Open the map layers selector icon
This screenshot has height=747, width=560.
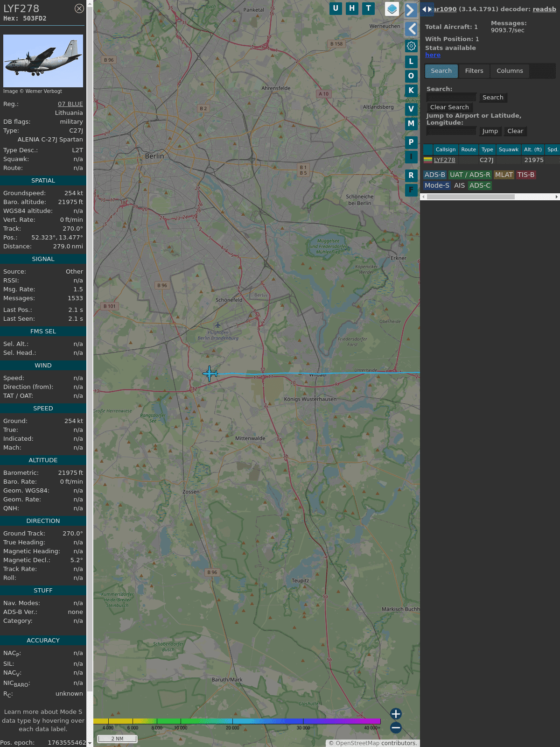tap(392, 9)
